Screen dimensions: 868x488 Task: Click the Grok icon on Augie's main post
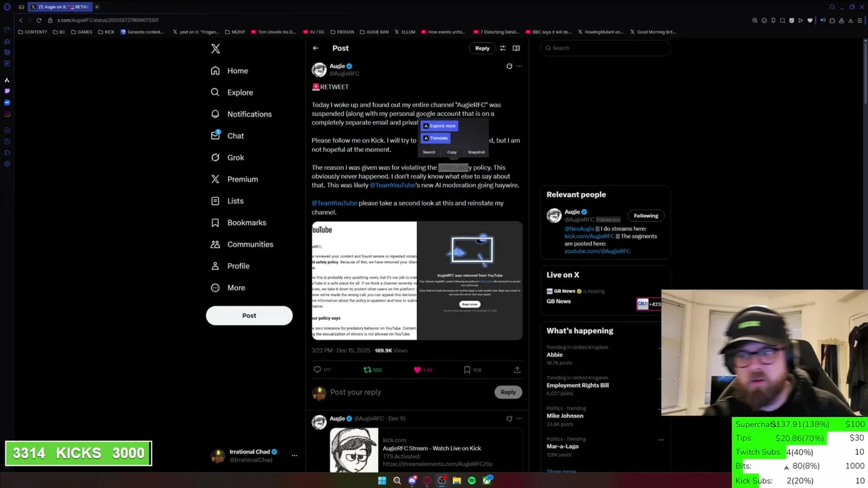(x=509, y=66)
